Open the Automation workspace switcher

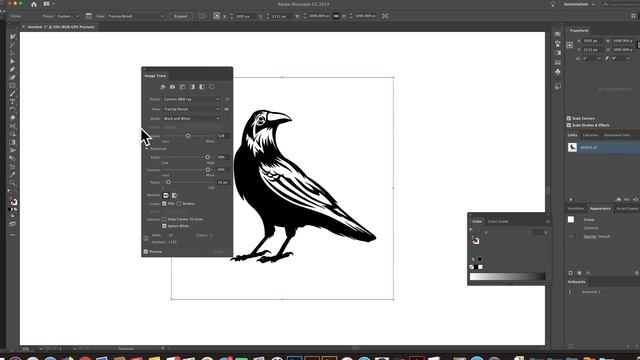click(x=579, y=4)
